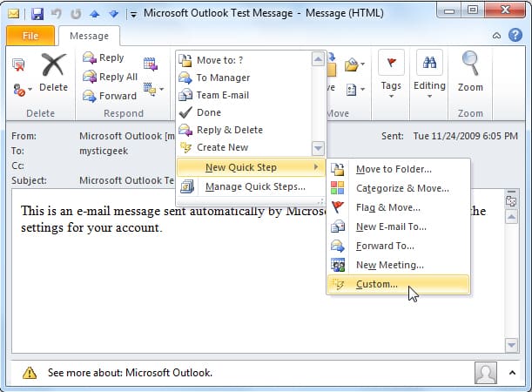The width and height of the screenshot is (532, 392).
Task: Open More respond actions dropdown
Action: click(153, 89)
